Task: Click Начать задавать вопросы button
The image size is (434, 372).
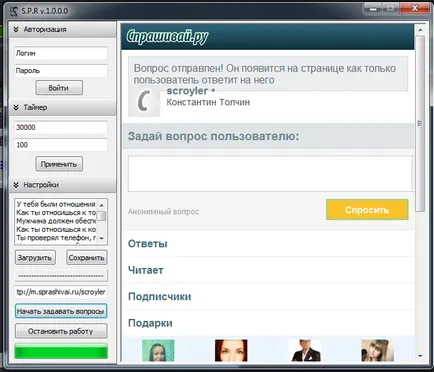Action: coord(61,311)
